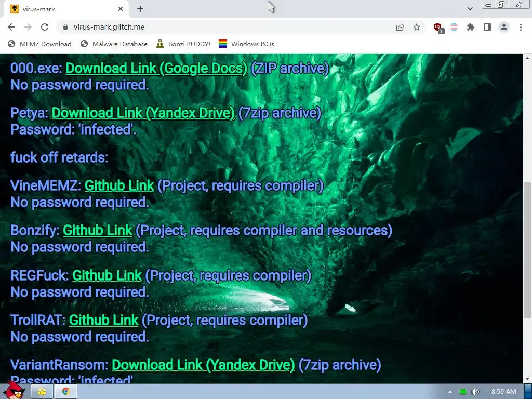The width and height of the screenshot is (532, 399).
Task: Open TrollRAT Github Link
Action: [x=103, y=320]
